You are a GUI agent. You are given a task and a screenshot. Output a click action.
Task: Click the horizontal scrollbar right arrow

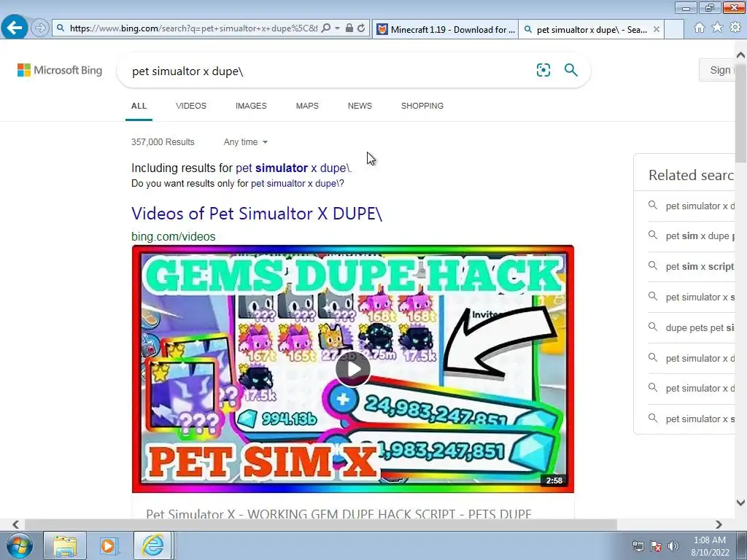click(719, 524)
